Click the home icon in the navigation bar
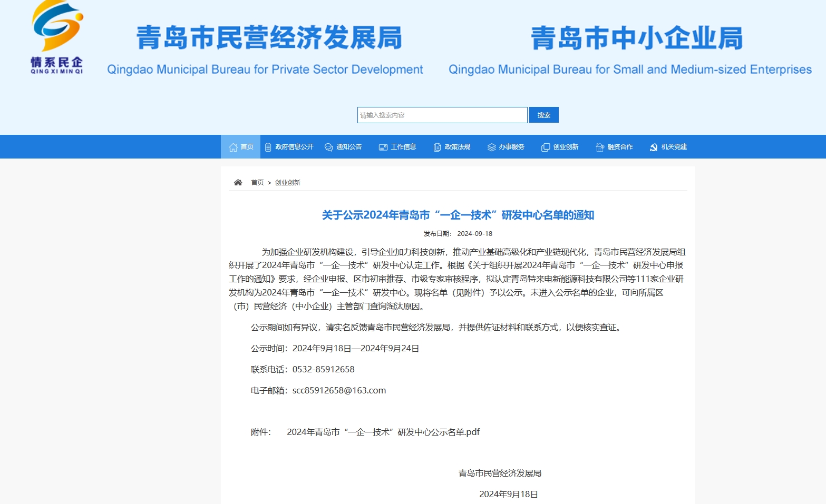826x504 pixels. 233,147
